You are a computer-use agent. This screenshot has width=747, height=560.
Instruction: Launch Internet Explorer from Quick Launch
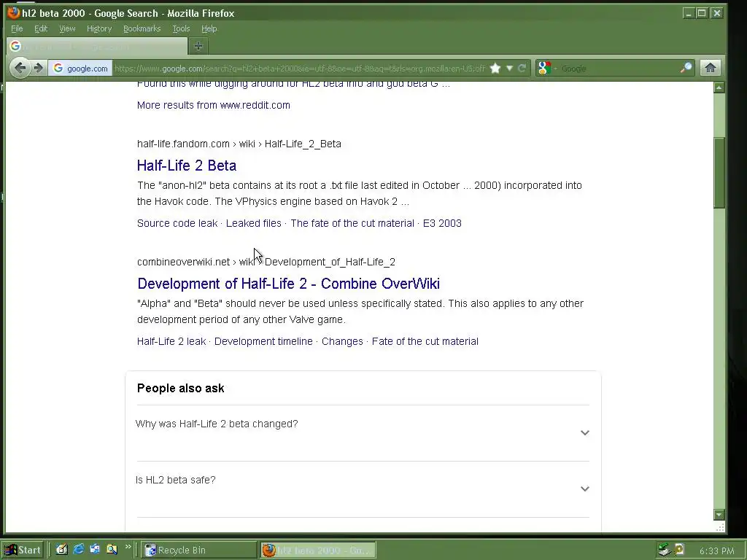point(79,550)
